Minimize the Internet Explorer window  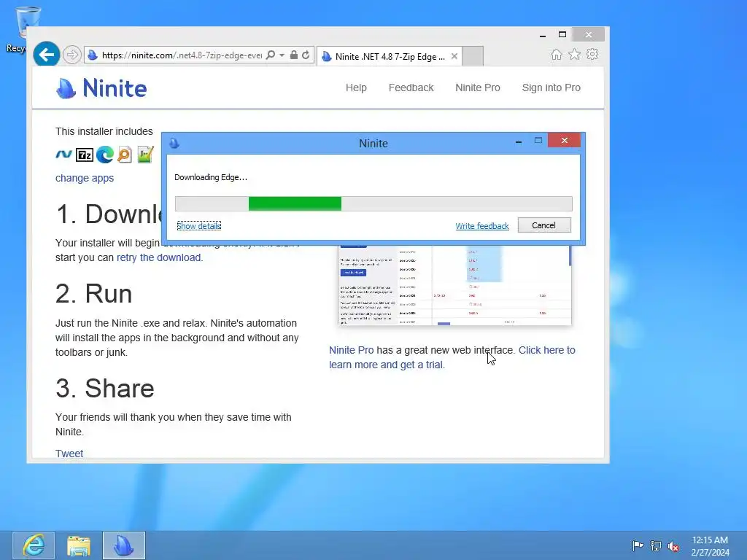point(543,35)
